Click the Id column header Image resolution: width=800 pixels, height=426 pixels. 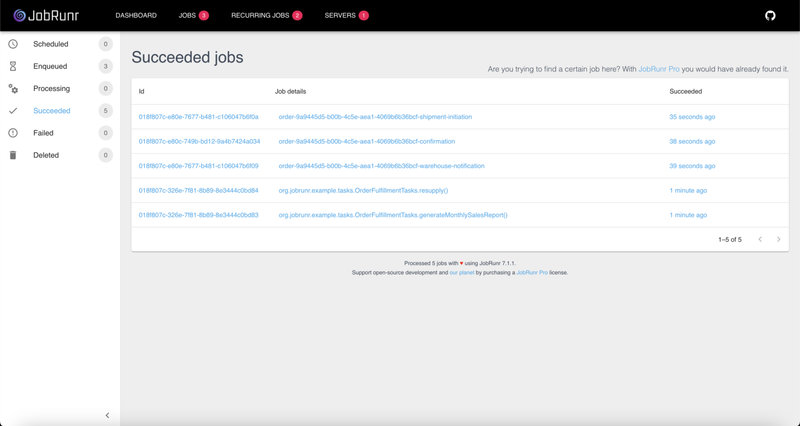[141, 91]
